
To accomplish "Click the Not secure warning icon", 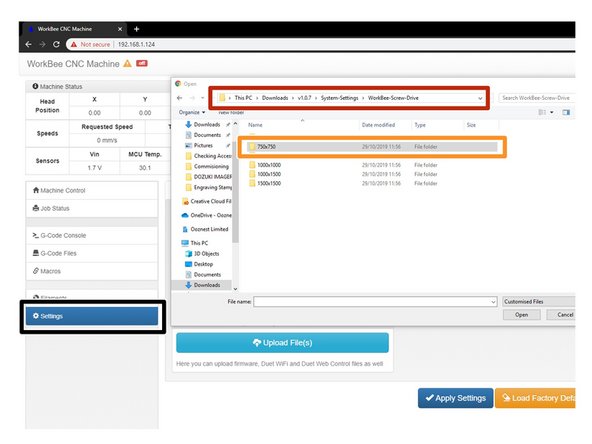I will click(x=74, y=44).
